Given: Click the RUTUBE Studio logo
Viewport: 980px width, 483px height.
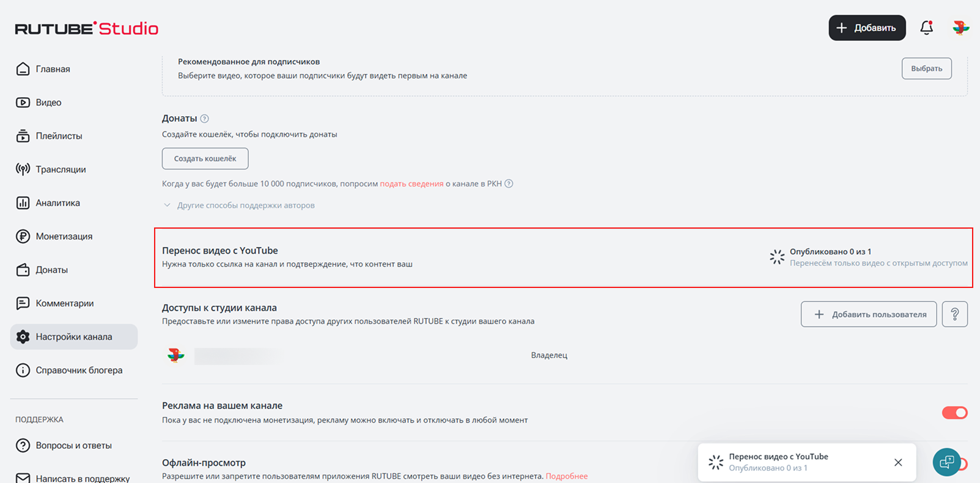Looking at the screenshot, I should 87,29.
